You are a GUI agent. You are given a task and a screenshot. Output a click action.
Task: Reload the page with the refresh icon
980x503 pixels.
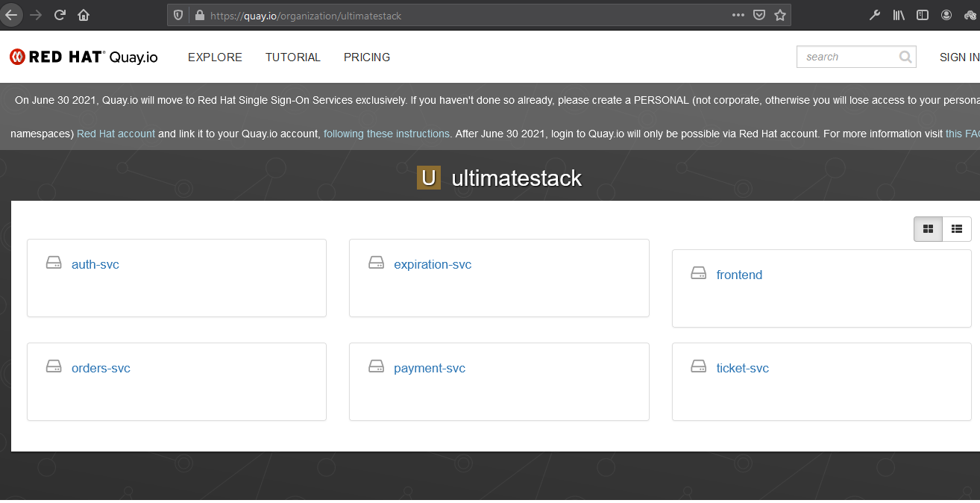point(60,15)
